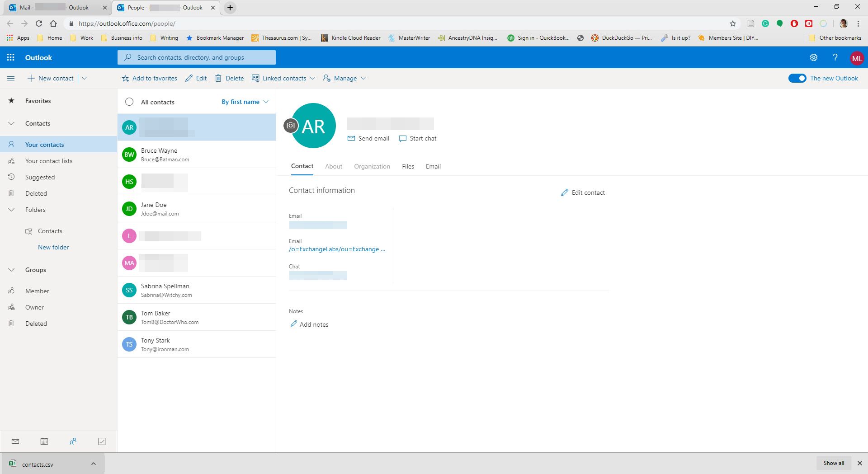This screenshot has width=868, height=474.
Task: Click Start chat
Action: (418, 138)
